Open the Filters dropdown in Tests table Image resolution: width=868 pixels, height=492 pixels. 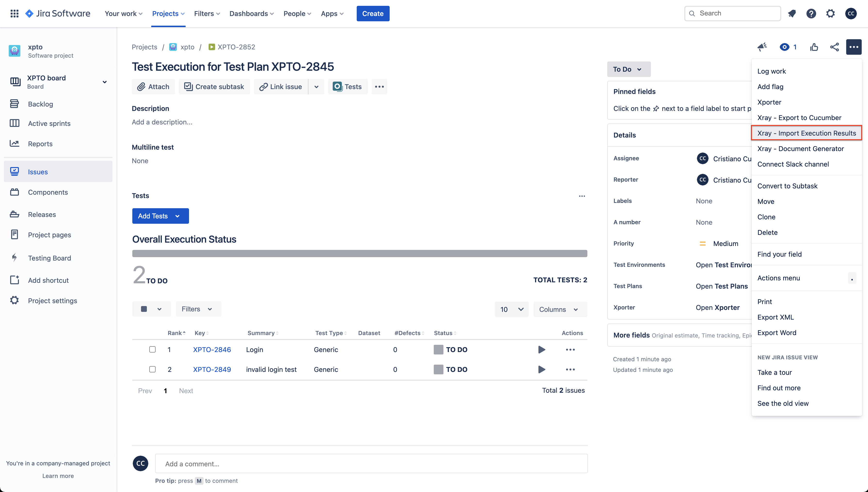198,309
